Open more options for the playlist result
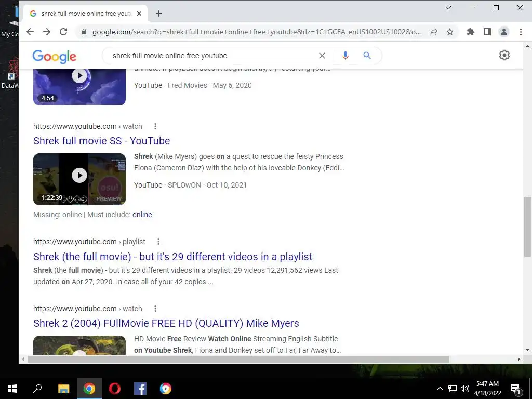 point(158,242)
